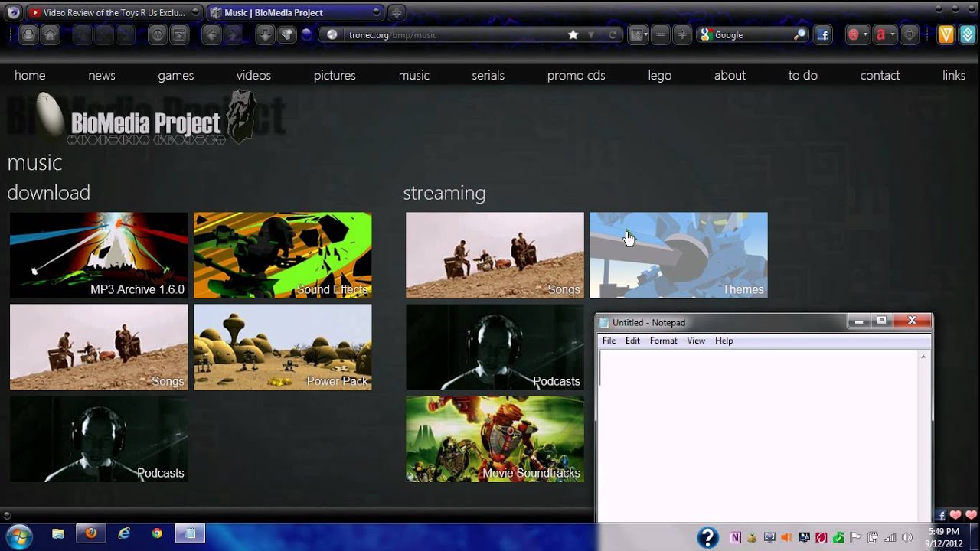Click the magnifier search icon in Google box

coord(800,34)
